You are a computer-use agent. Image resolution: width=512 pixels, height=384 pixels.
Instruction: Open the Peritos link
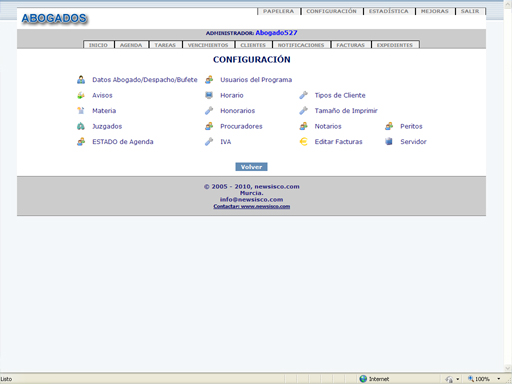[411, 126]
